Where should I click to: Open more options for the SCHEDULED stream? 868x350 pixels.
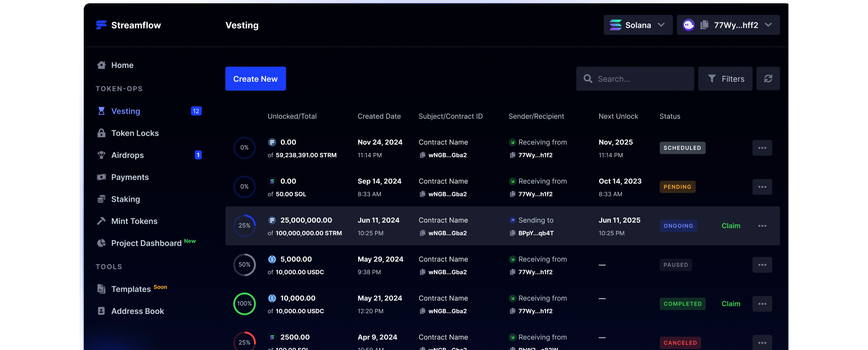click(762, 148)
